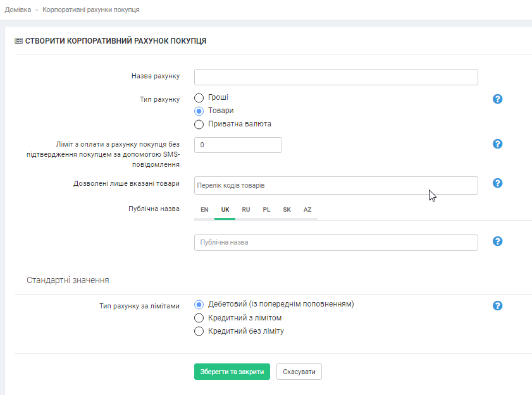Screen dimensions: 532x395
Task: Click the Зберегти та закрити button
Action: [x=232, y=372]
